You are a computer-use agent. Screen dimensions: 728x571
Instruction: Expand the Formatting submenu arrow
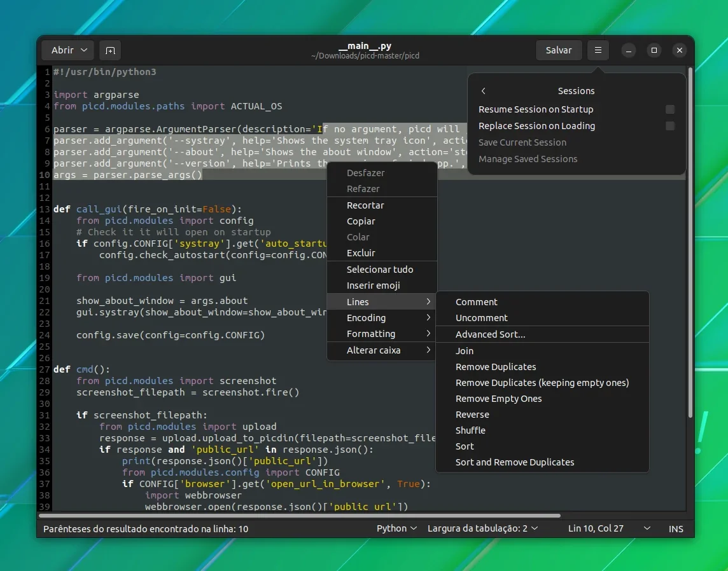[x=428, y=334]
